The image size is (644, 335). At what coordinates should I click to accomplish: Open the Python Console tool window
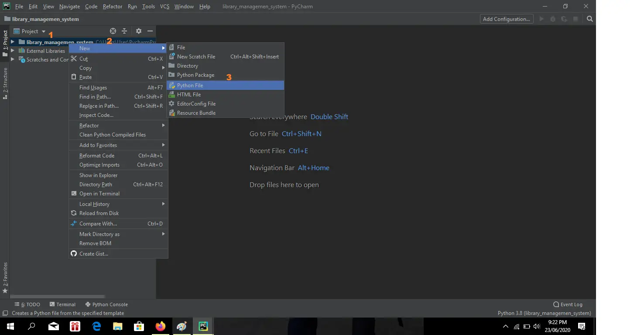tap(106, 304)
